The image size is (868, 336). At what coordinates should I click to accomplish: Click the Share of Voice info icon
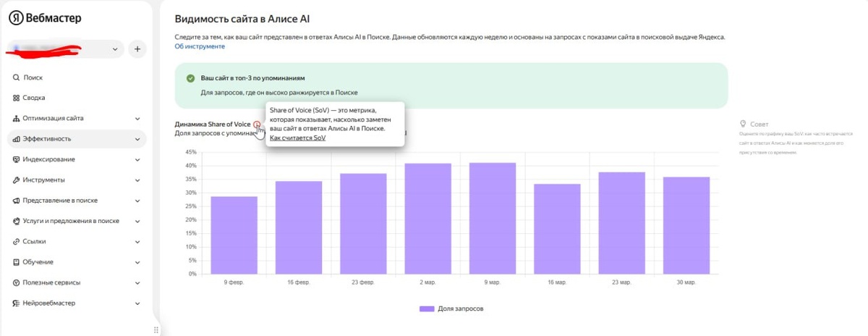point(257,125)
